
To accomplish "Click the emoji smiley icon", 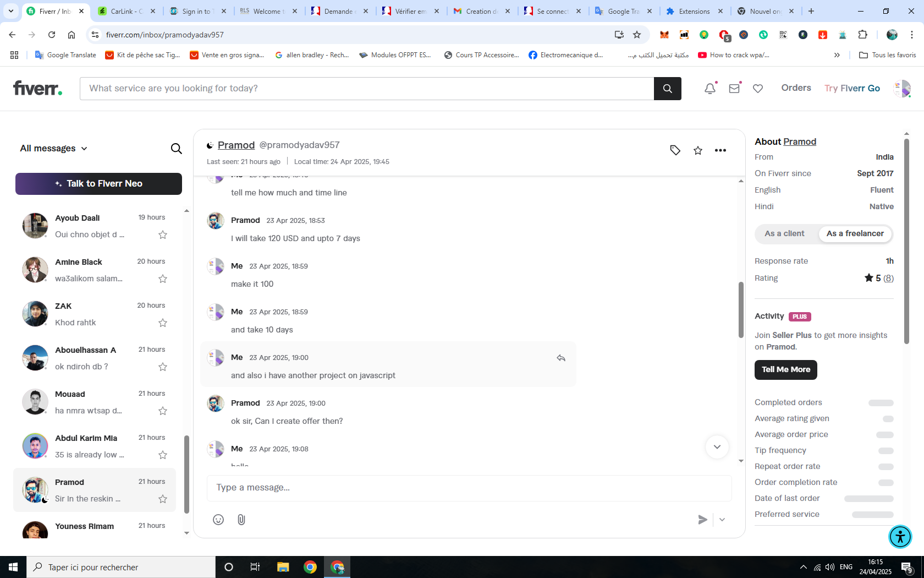I will pos(218,520).
